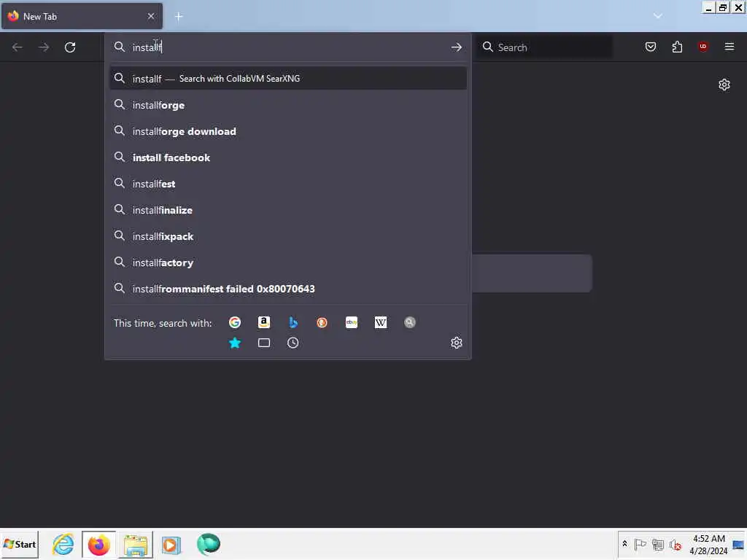The width and height of the screenshot is (747, 560).
Task: Open Windows Explorer from the taskbar
Action: [136, 544]
